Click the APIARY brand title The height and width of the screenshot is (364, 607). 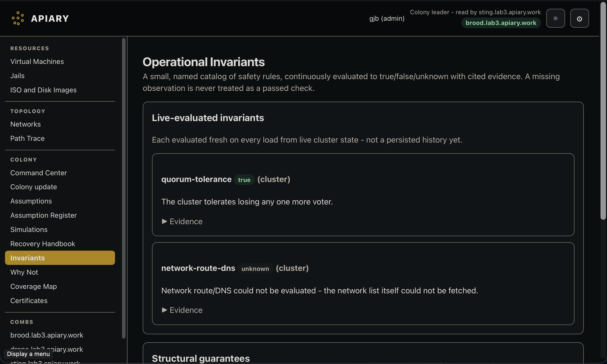point(50,18)
